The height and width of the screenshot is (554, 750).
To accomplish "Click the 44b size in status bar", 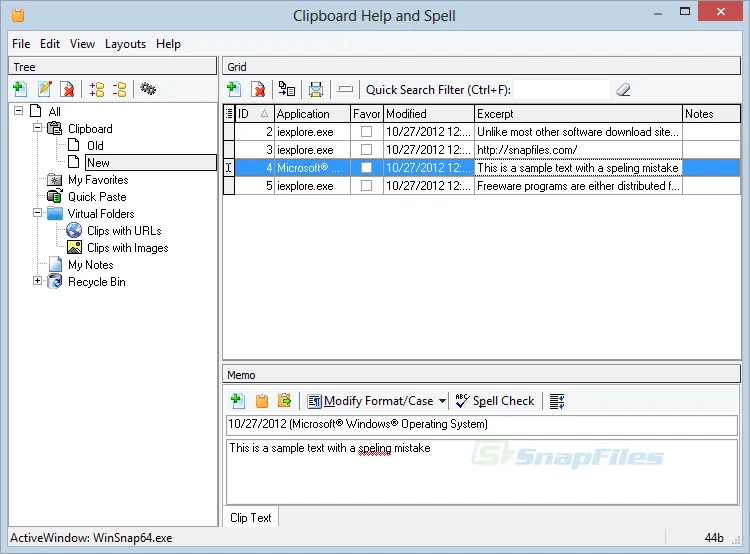I will (x=714, y=538).
